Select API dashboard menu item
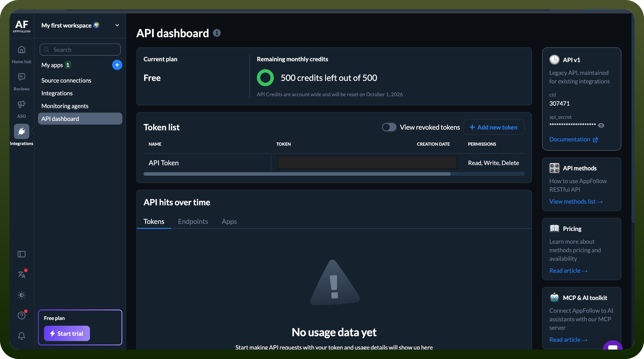Viewport: 644px width, 359px height. (x=80, y=119)
